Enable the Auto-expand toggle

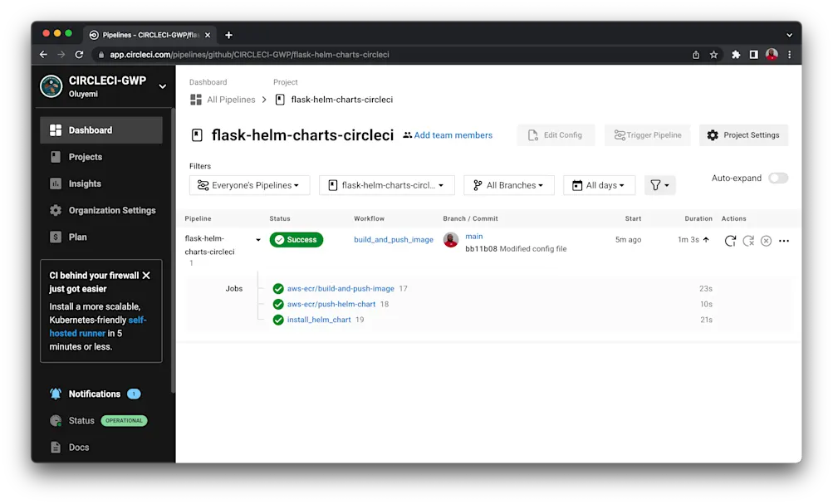tap(777, 178)
